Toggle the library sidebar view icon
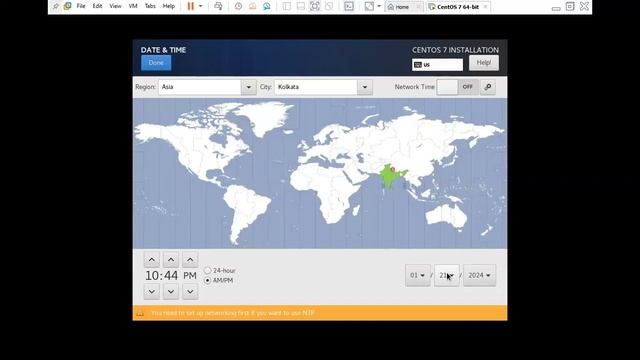Image resolution: width=640 pixels, height=360 pixels. (287, 6)
